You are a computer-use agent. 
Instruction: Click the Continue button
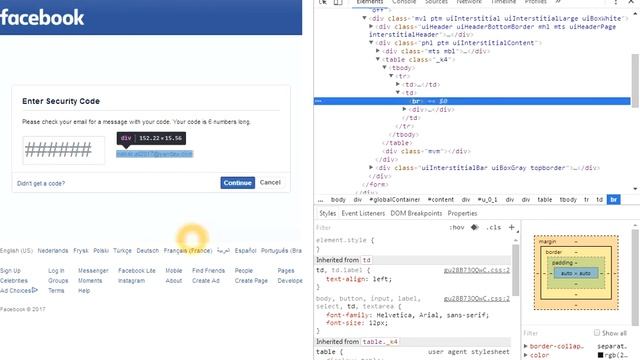[x=238, y=182]
